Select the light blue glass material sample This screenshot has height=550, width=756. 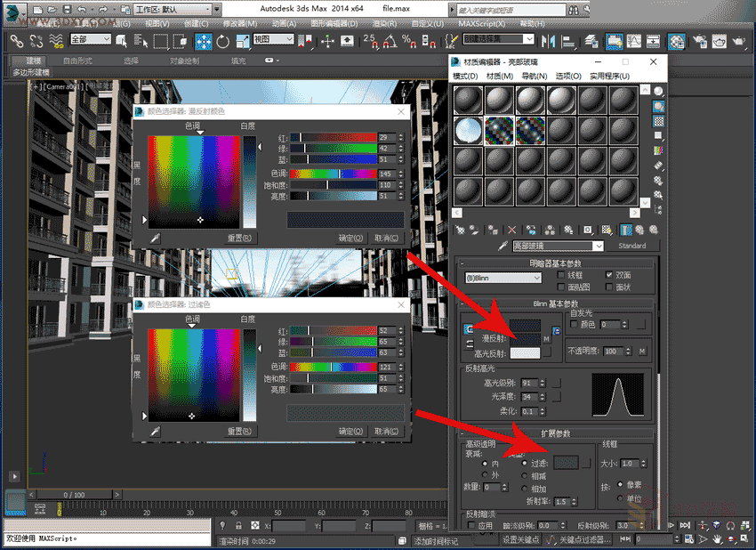click(x=468, y=130)
